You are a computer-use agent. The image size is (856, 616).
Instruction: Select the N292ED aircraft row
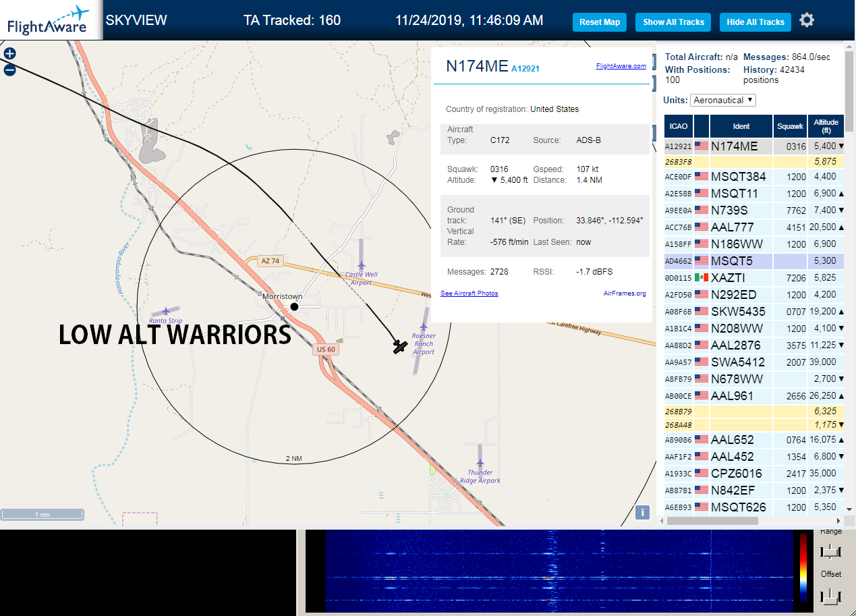(754, 295)
